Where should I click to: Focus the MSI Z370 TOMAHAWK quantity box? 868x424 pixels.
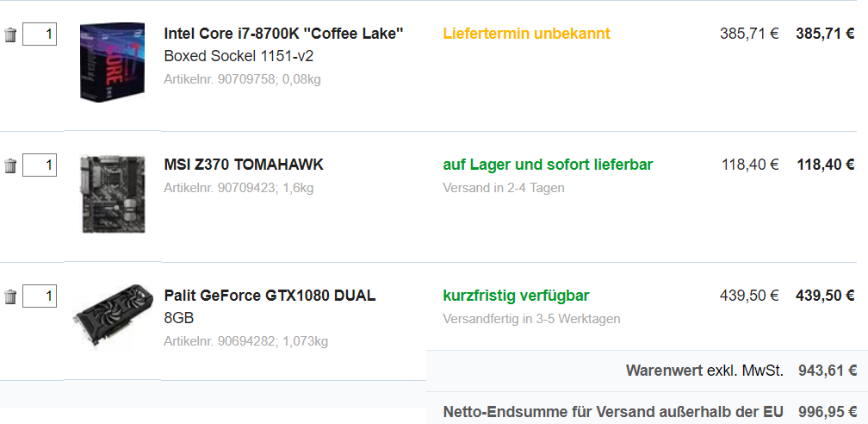tap(40, 165)
